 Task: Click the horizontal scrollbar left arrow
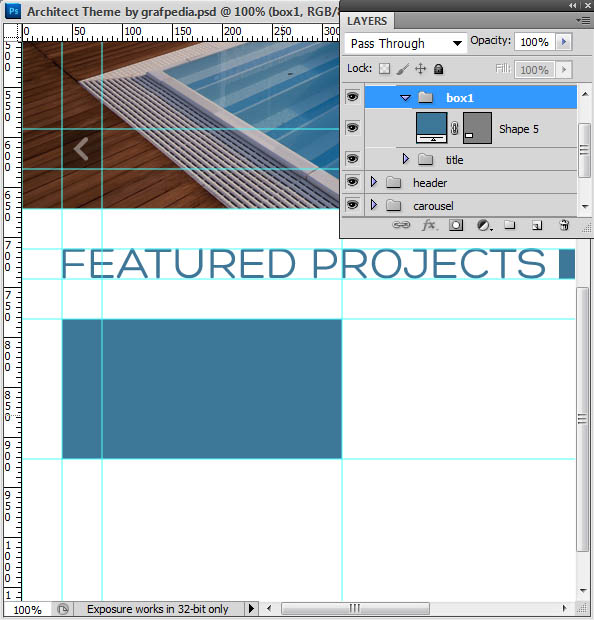269,608
